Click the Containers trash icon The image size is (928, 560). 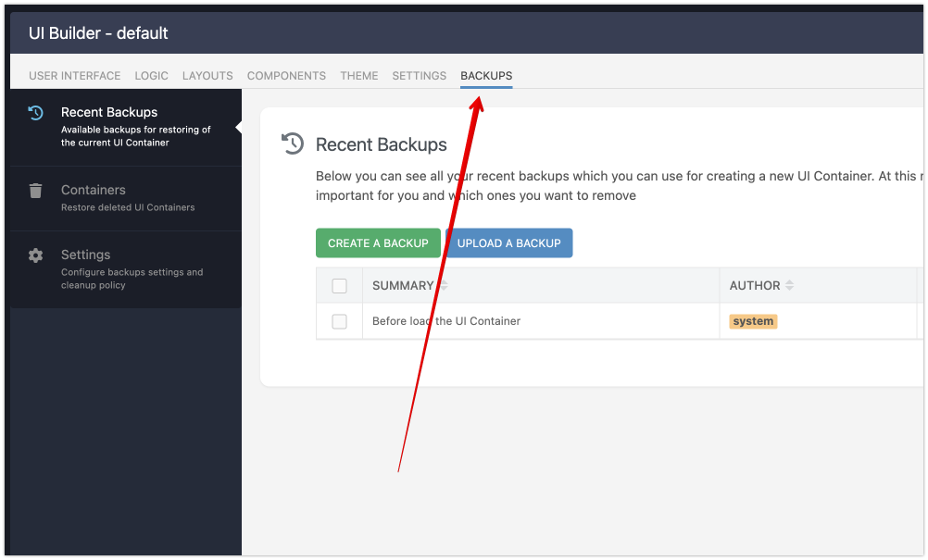35,191
